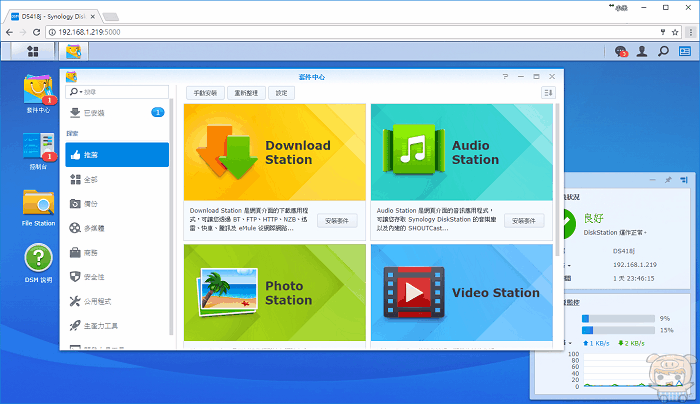Expand dropdown arrow beside IP address label

(569, 266)
